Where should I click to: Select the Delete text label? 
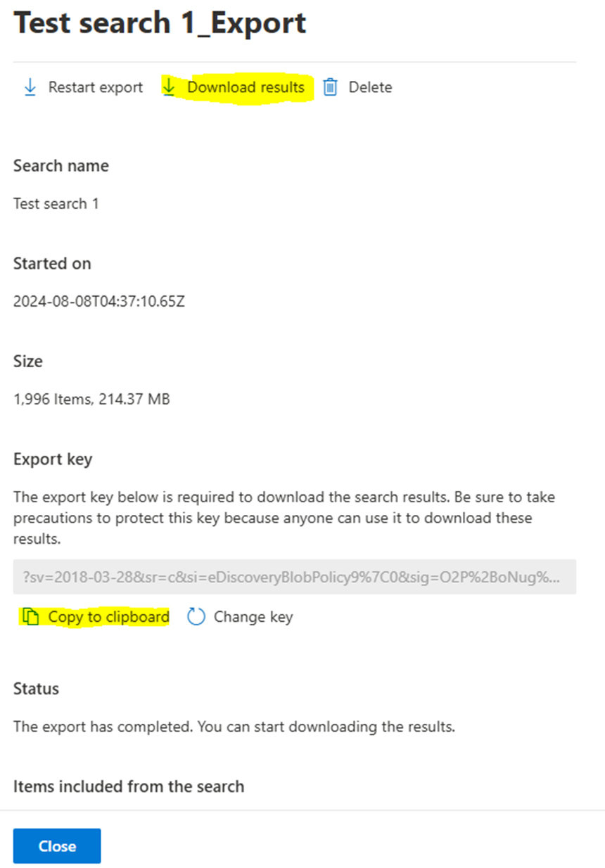coord(370,87)
